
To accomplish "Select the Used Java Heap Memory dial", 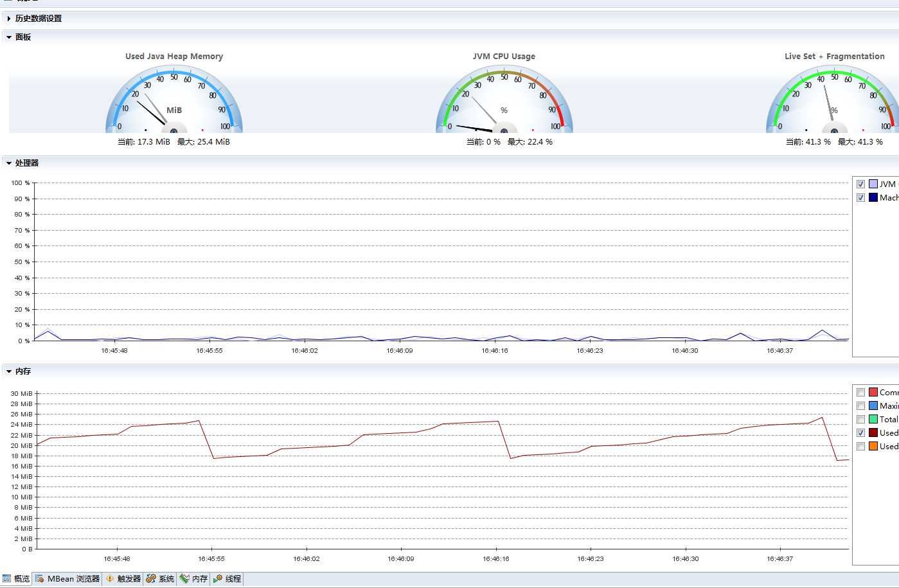I will 174,100.
